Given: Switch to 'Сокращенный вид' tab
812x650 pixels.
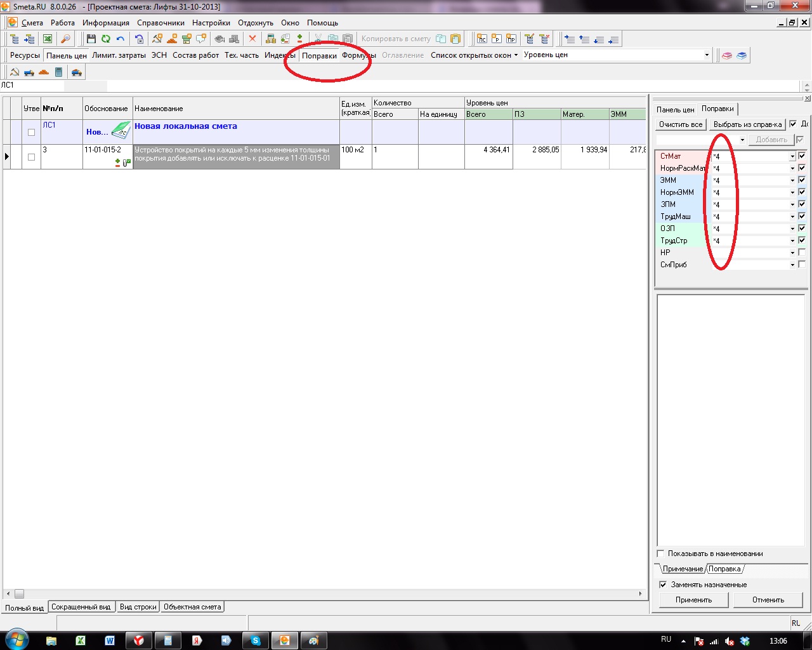Looking at the screenshot, I should coord(81,607).
